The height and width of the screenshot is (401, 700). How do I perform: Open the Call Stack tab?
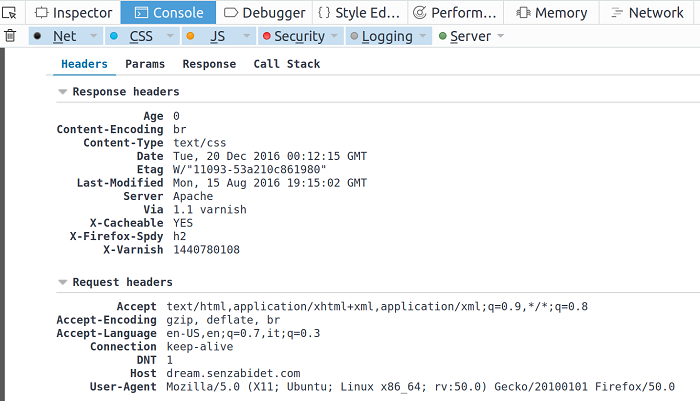(x=286, y=64)
